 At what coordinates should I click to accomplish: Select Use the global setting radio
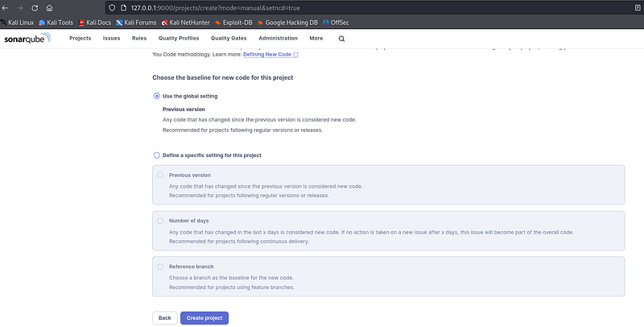pos(156,96)
